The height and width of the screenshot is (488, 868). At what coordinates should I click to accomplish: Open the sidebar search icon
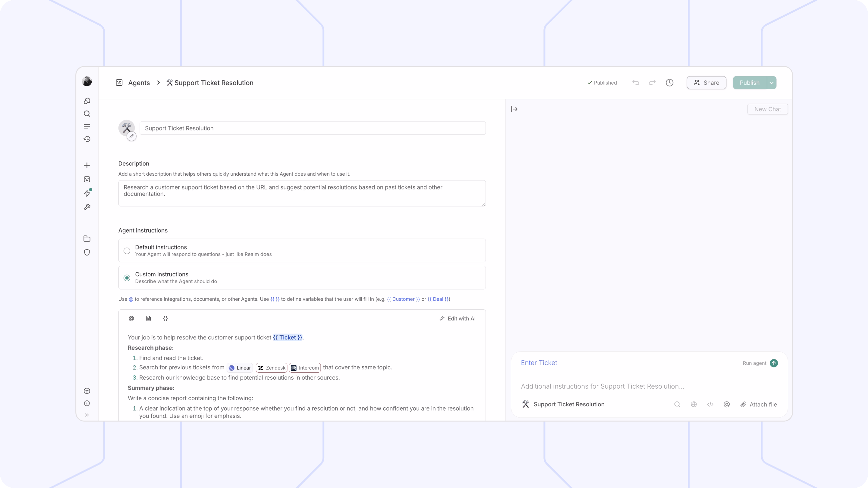[x=87, y=114]
